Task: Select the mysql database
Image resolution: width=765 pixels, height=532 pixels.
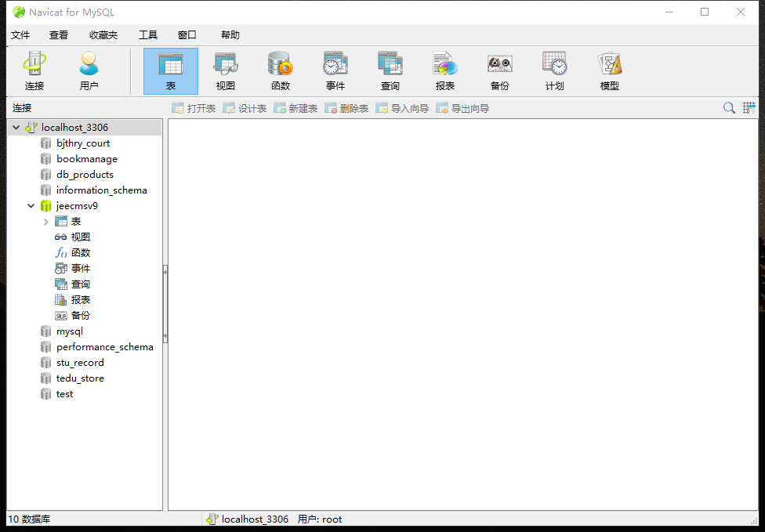Action: [x=70, y=331]
